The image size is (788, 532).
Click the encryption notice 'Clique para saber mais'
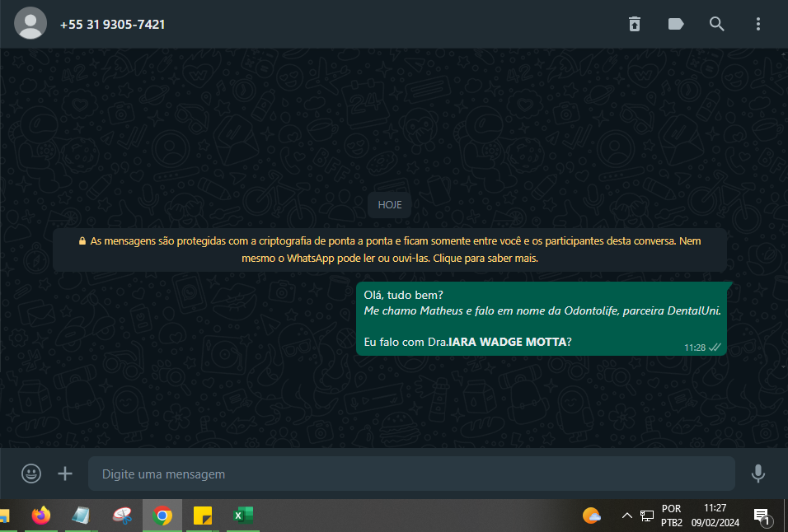[485, 259]
